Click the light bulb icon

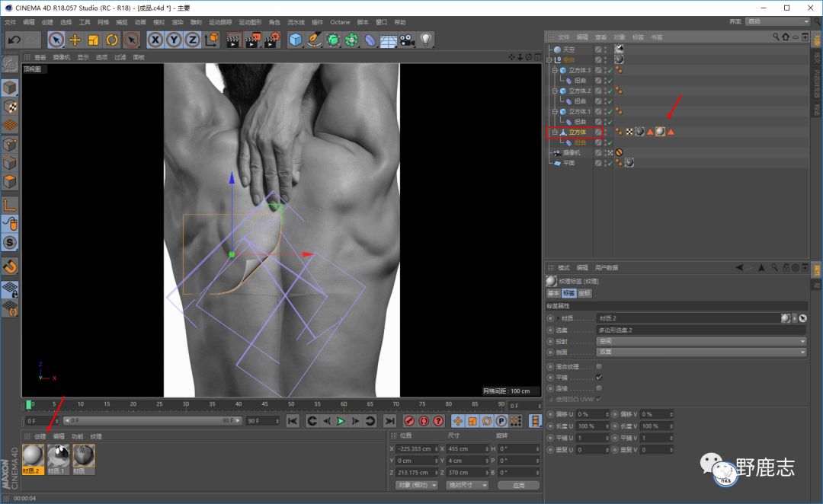coord(426,40)
